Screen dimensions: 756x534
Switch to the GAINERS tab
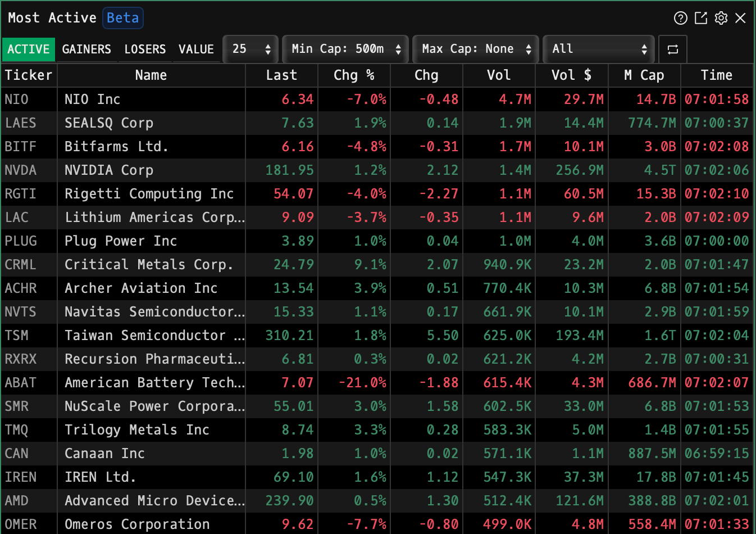pyautogui.click(x=86, y=49)
